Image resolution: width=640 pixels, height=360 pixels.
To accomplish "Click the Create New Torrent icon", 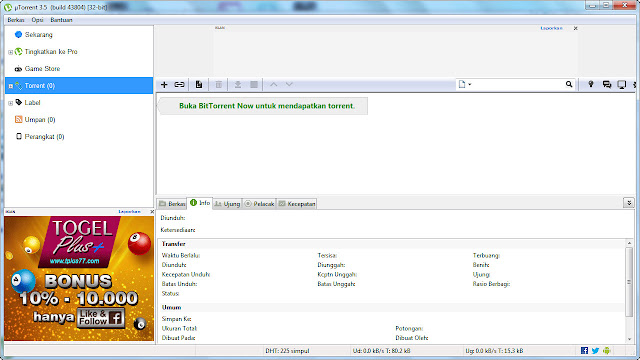I will [x=199, y=84].
